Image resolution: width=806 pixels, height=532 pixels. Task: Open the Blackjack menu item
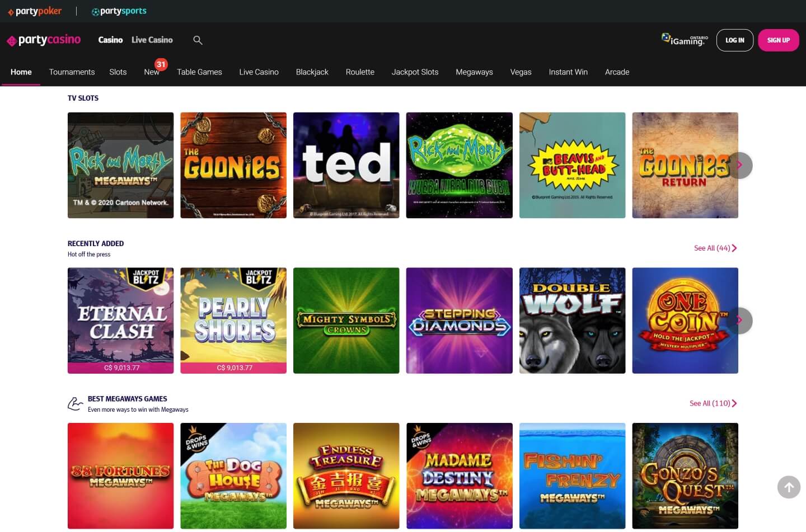tap(312, 72)
